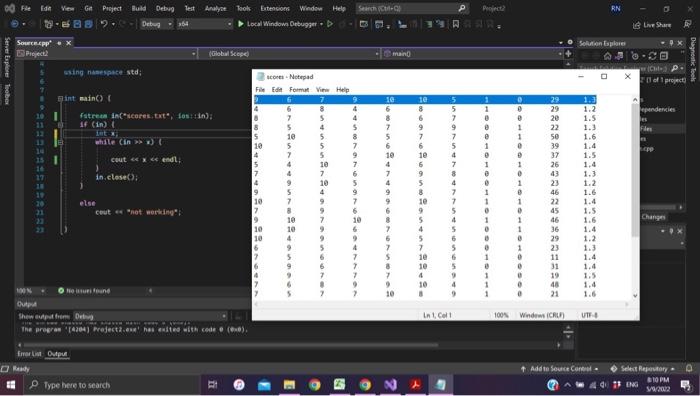This screenshot has width=700, height=396.
Task: Switch views icon in Solution Explorer
Action: [x=619, y=56]
